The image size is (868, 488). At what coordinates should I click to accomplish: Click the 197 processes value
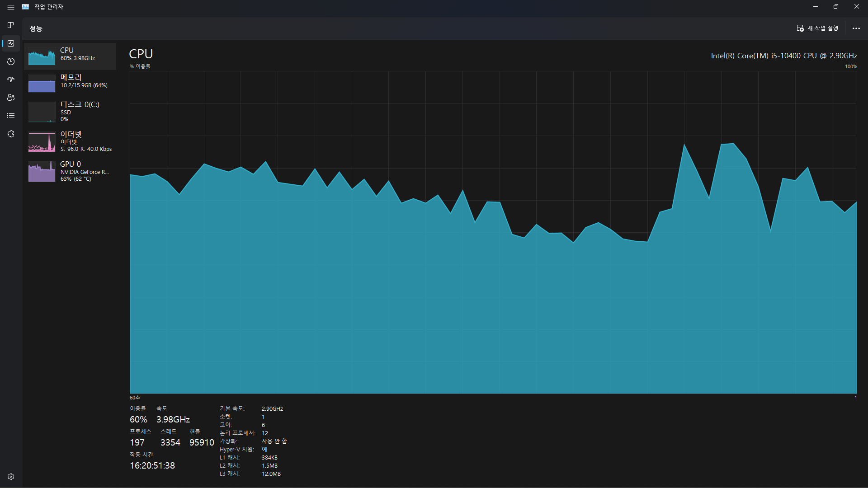point(137,442)
